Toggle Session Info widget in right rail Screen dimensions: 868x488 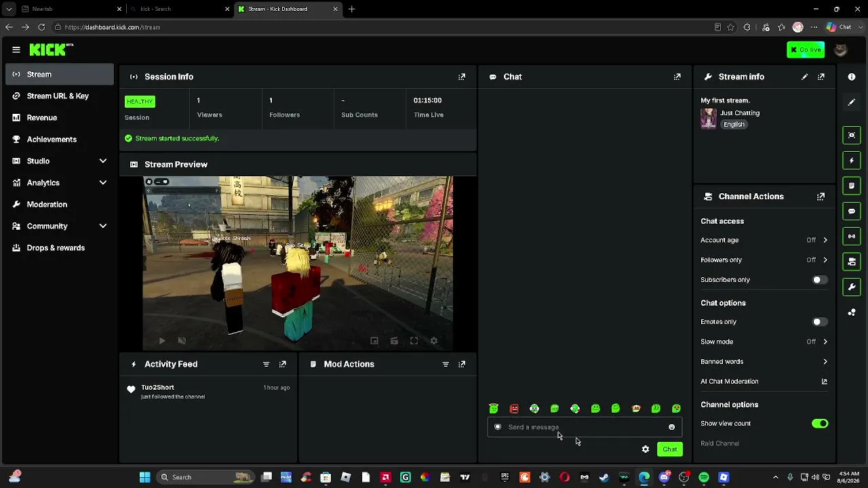[852, 236]
